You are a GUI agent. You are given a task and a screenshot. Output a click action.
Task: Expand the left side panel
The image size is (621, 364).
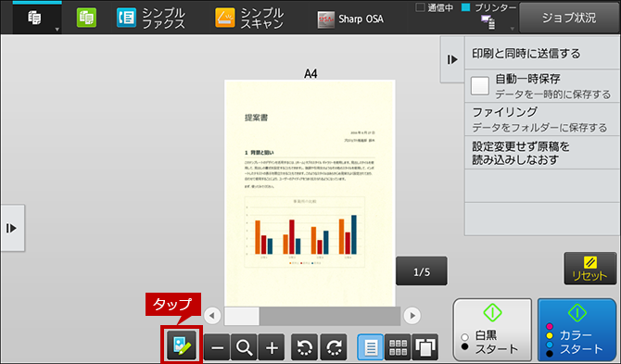tap(12, 228)
